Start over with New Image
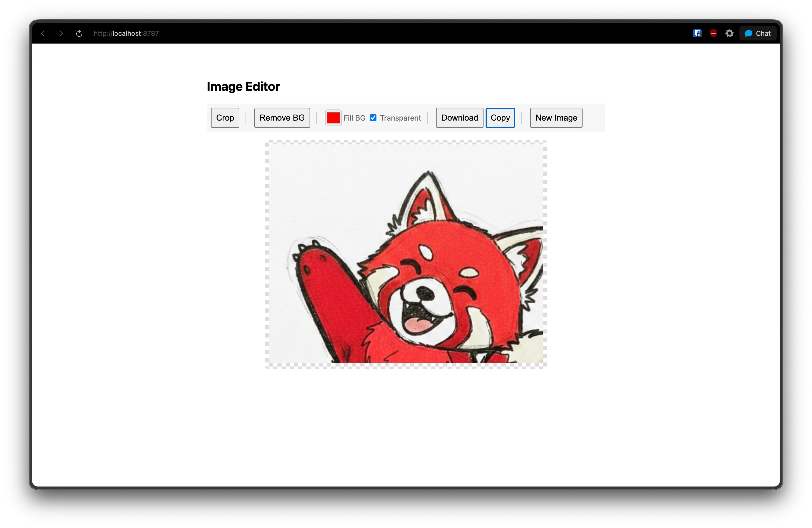The width and height of the screenshot is (812, 528). pyautogui.click(x=556, y=118)
